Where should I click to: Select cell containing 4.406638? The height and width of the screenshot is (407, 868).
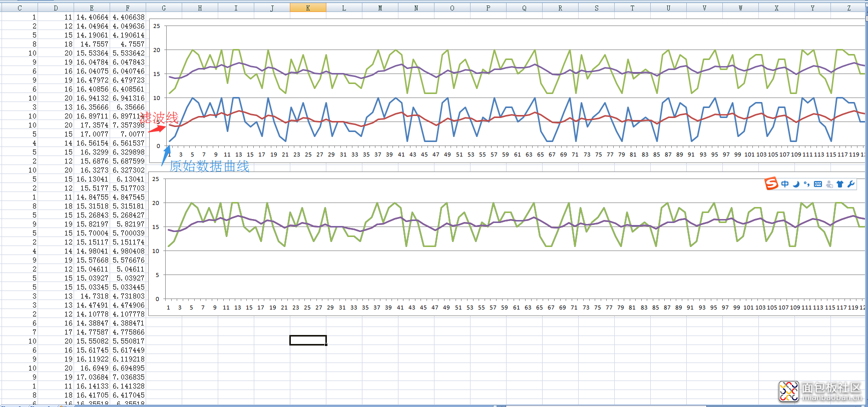pyautogui.click(x=128, y=17)
